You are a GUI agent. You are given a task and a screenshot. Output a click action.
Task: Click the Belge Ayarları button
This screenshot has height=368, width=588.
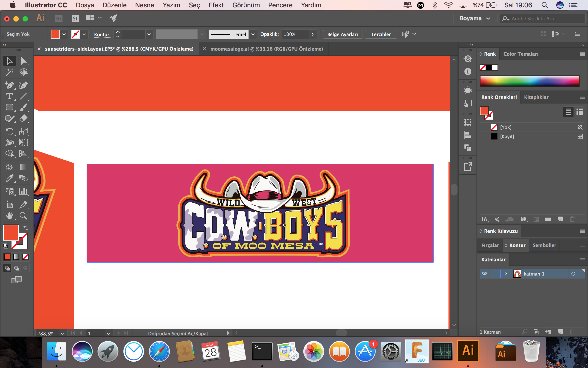click(x=342, y=34)
